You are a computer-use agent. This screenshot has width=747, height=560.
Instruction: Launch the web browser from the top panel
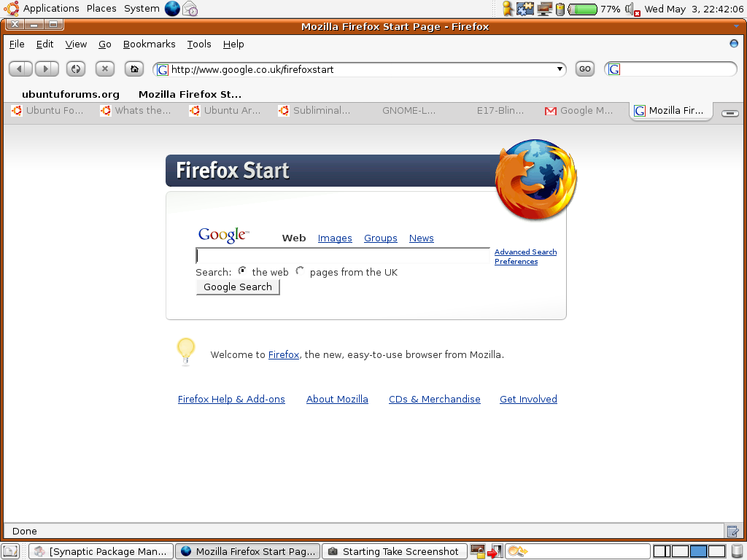pos(172,9)
